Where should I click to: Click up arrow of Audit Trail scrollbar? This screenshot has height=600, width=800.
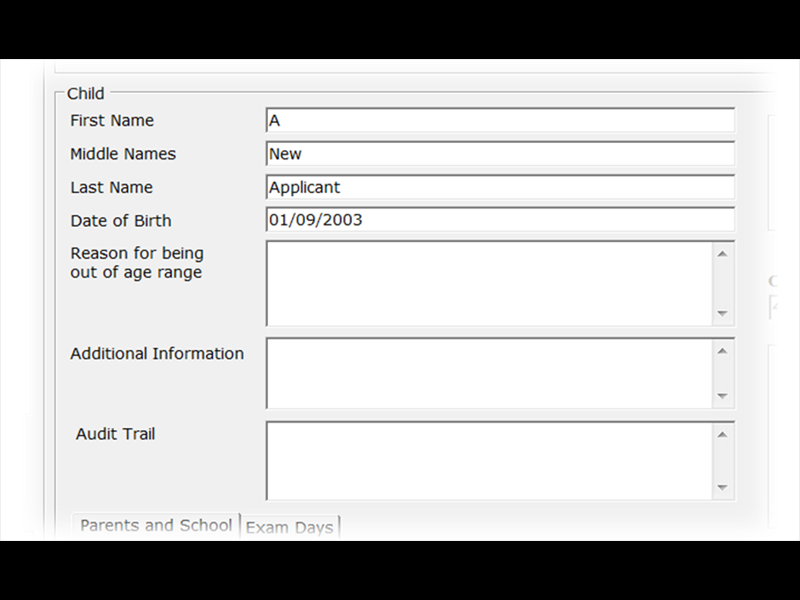[722, 435]
